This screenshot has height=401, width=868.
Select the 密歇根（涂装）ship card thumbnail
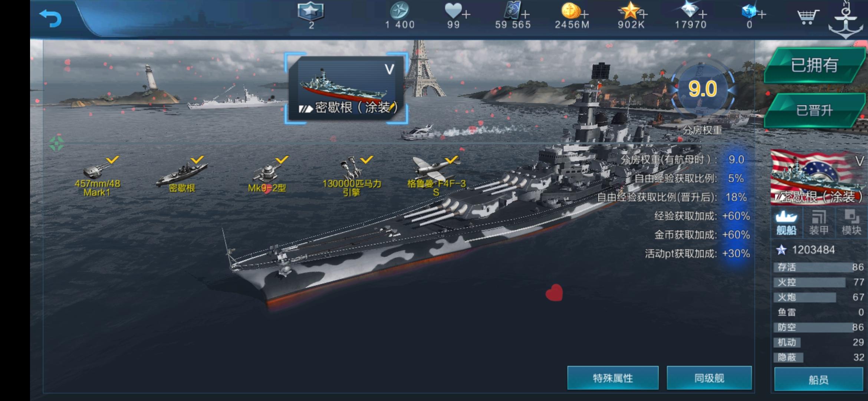coord(346,88)
